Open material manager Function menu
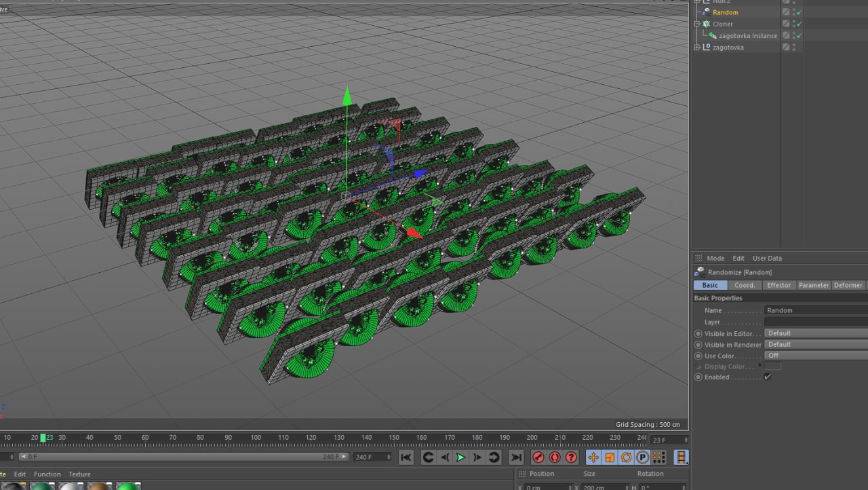Image resolution: width=868 pixels, height=490 pixels. point(47,474)
